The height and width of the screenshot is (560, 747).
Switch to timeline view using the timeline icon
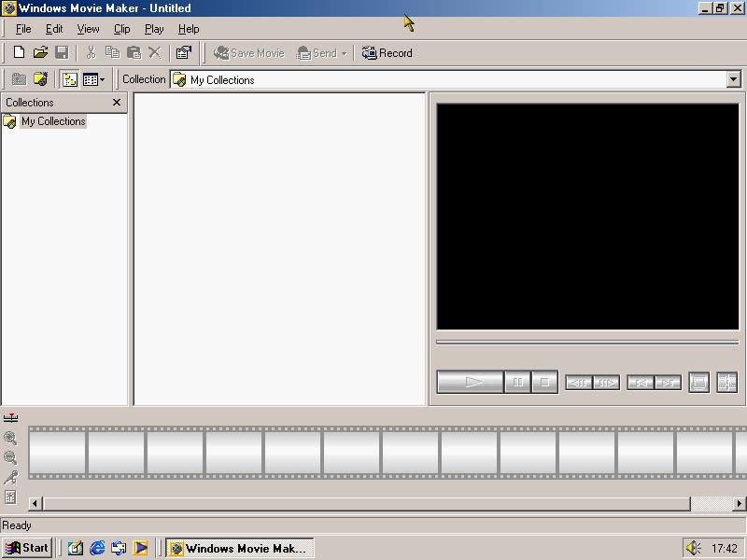click(10, 418)
